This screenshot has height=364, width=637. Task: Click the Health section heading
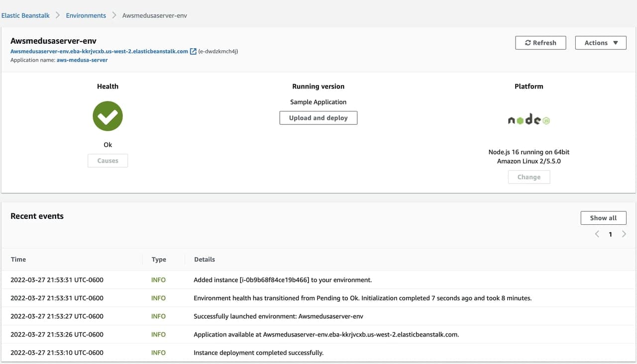tap(107, 86)
